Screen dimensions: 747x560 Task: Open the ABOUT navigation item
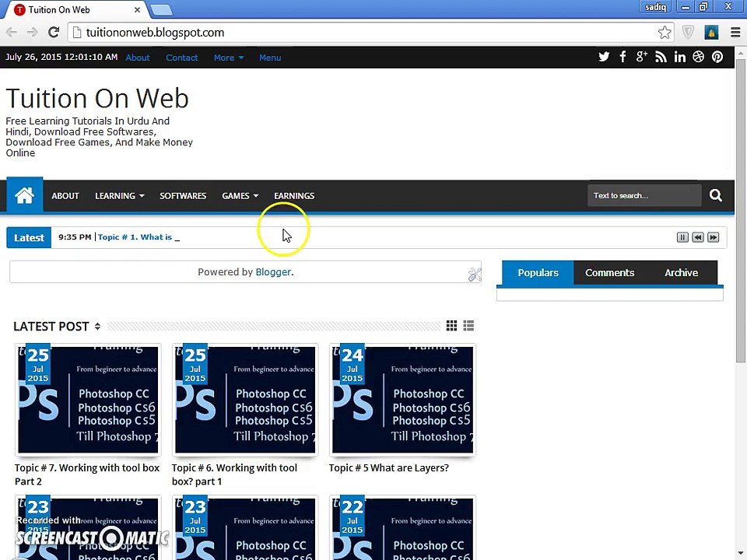65,196
